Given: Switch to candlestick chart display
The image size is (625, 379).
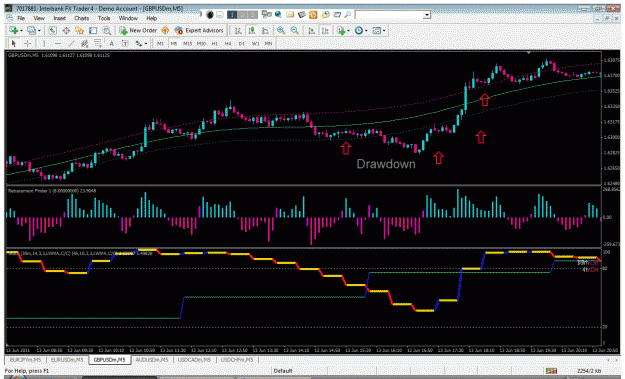Looking at the screenshot, I should (x=252, y=31).
